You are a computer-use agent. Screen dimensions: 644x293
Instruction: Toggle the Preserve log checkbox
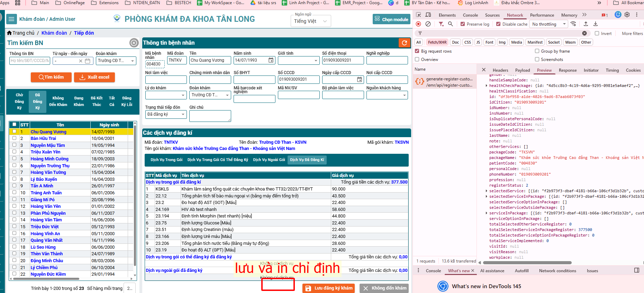point(462,24)
